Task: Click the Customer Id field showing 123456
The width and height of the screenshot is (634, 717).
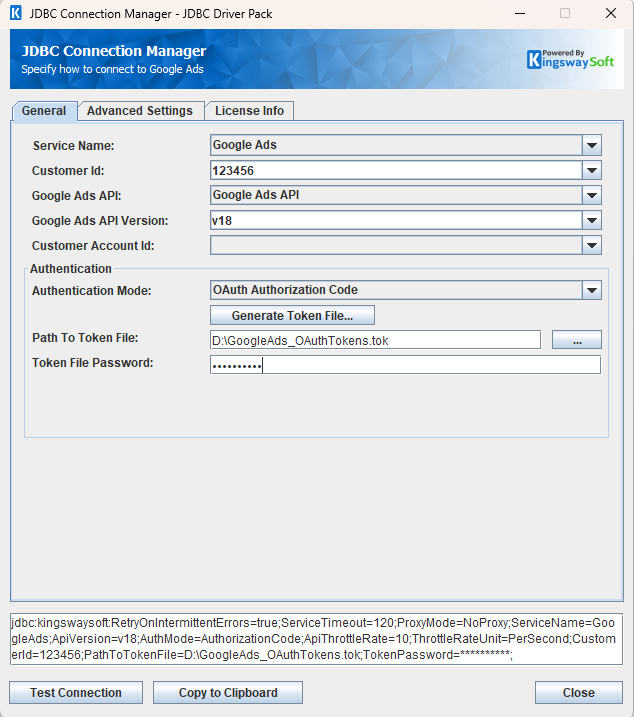Action: [396, 171]
